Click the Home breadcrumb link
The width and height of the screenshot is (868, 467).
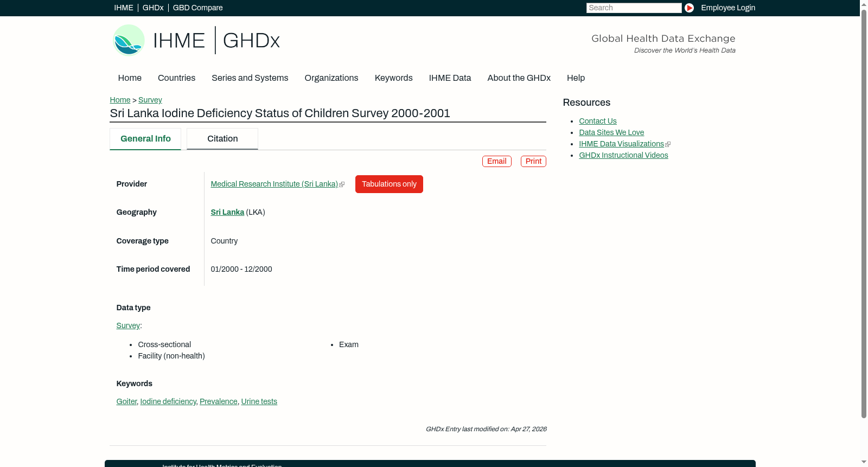click(120, 100)
